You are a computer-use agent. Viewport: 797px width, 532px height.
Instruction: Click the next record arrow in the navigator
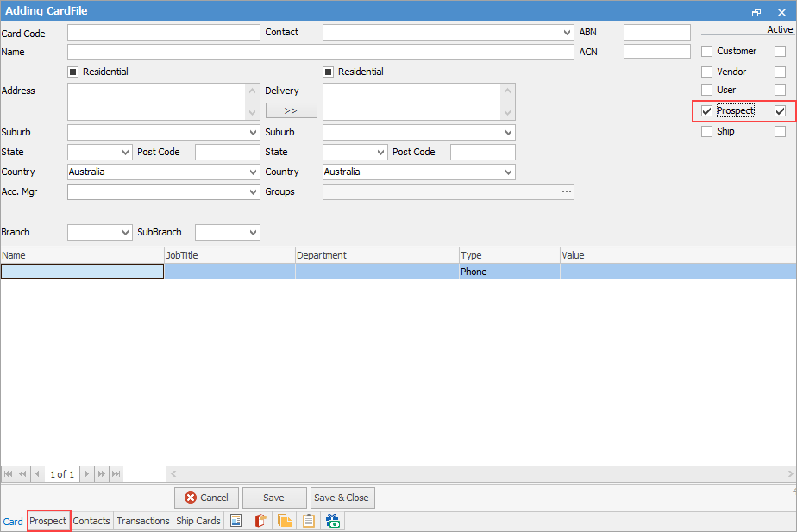coord(86,473)
